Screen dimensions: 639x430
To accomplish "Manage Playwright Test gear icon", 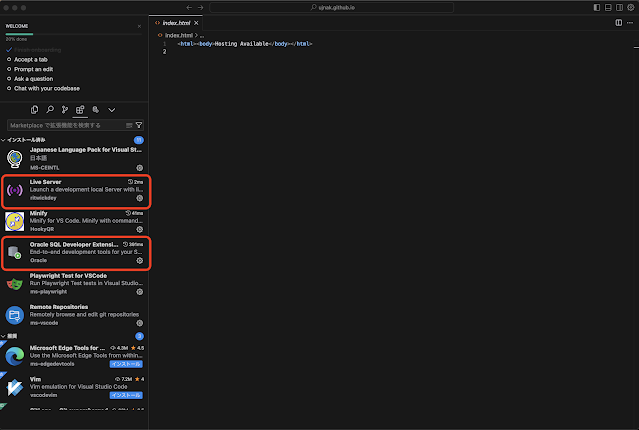I will pyautogui.click(x=140, y=292).
